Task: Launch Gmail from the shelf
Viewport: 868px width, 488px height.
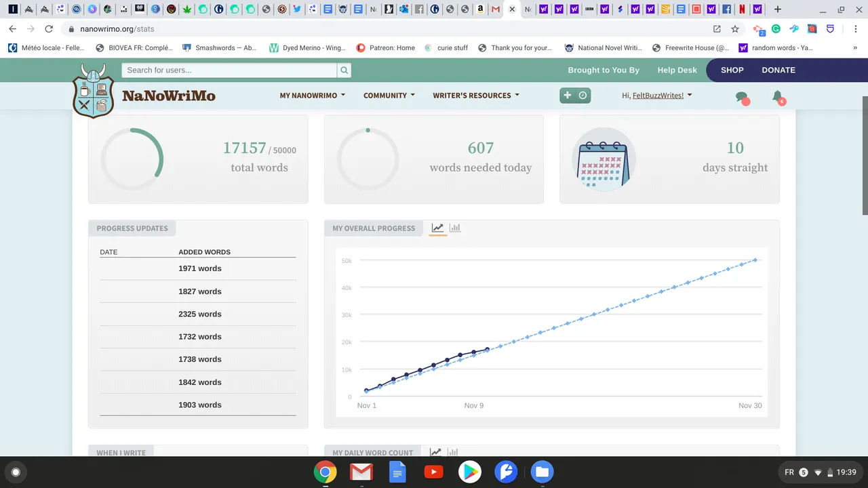Action: [361, 472]
